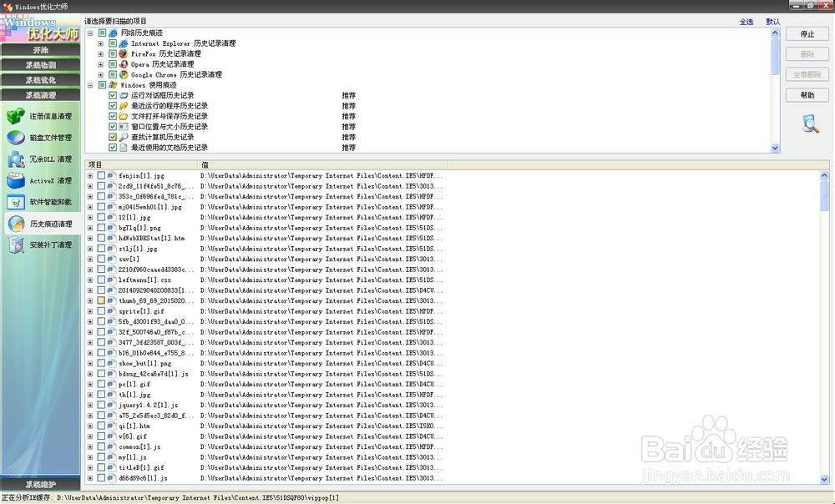Image resolution: width=835 pixels, height=504 pixels.
Task: Check the box for jquery1.4.2[1].js
Action: pos(101,405)
